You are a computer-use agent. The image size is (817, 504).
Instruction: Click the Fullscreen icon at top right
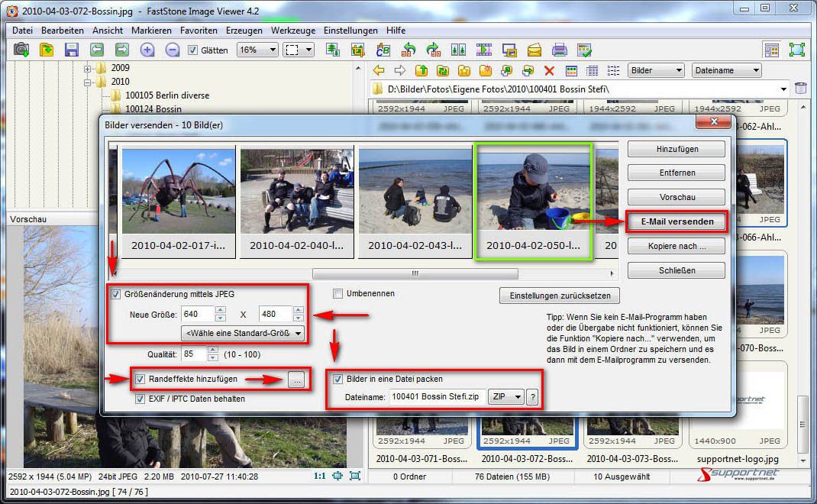click(x=796, y=50)
